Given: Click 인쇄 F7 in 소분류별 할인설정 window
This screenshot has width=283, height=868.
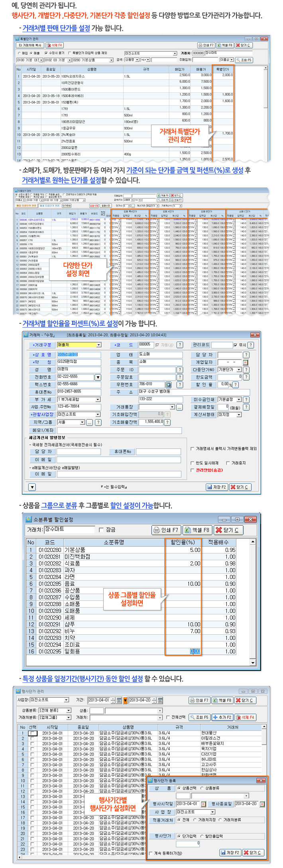Looking at the screenshot, I should coord(166,530).
